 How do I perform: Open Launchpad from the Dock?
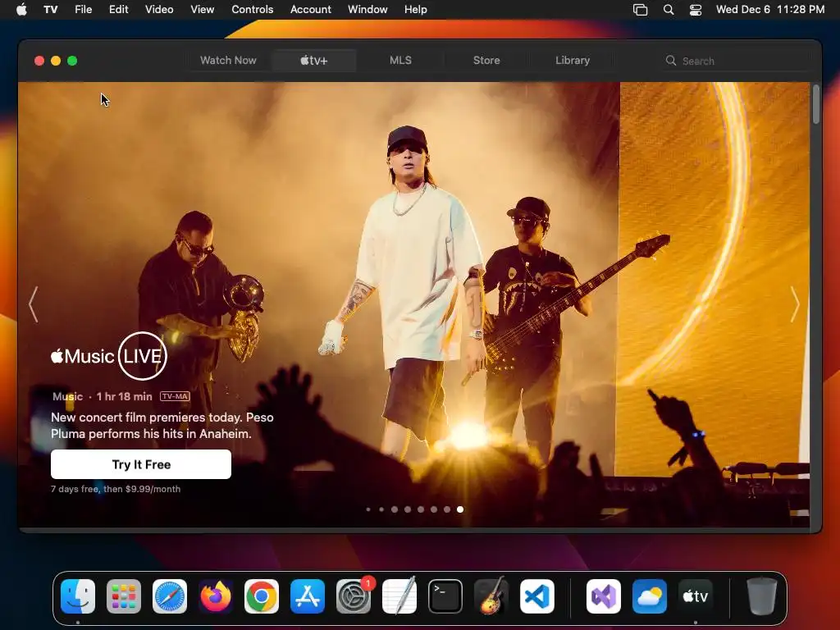pos(124,596)
